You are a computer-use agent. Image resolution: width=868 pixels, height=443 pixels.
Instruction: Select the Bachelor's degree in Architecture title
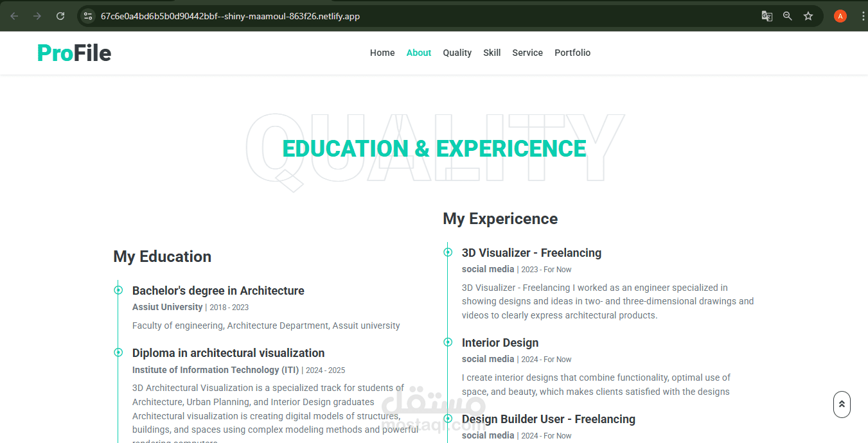pos(218,291)
